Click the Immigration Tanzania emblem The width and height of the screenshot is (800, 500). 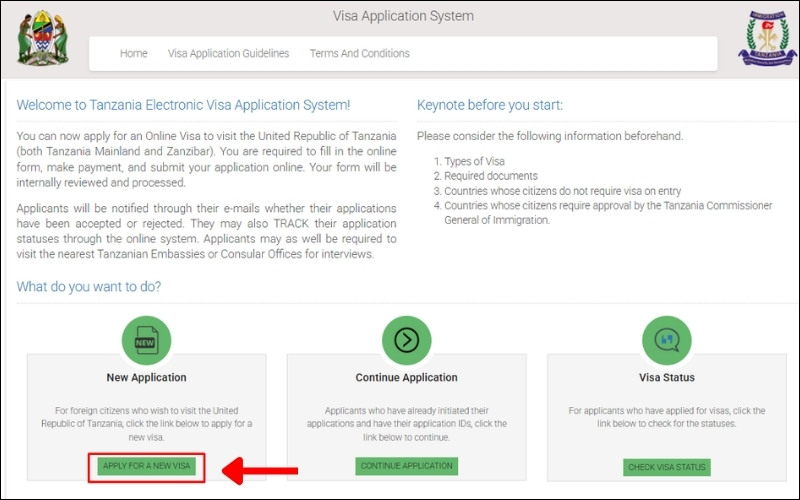(x=767, y=38)
